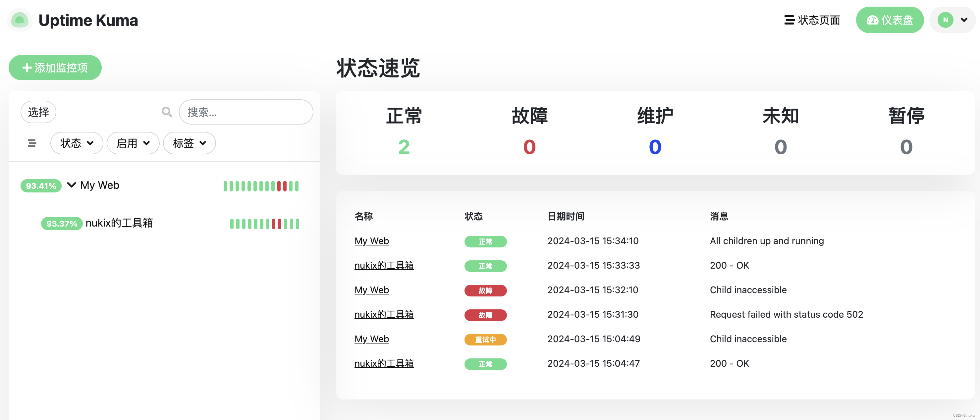Click the My Web heartbeat bar

(x=261, y=186)
